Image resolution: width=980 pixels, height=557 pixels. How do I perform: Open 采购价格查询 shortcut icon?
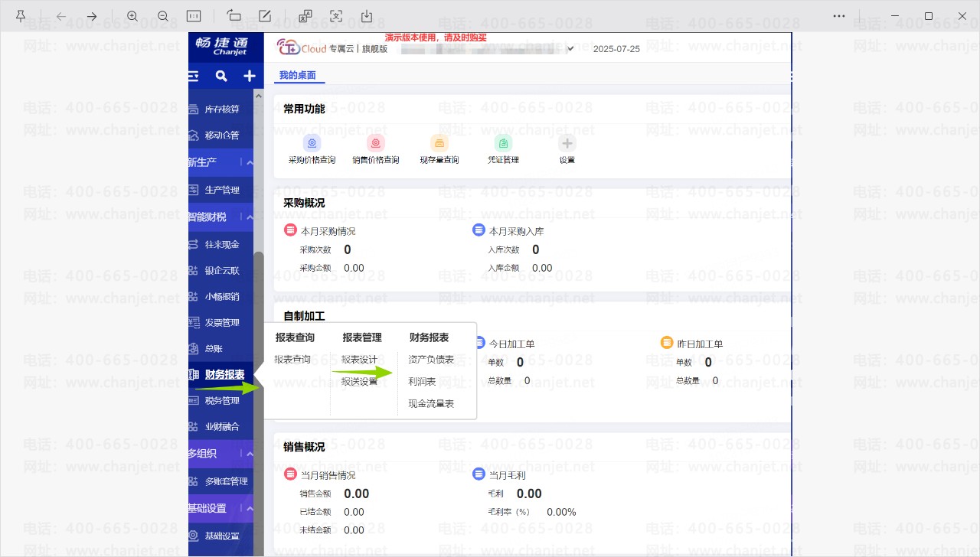point(312,142)
